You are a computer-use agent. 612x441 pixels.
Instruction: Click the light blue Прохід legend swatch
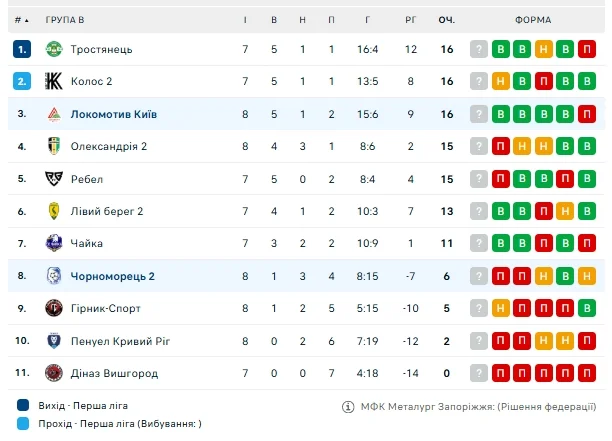(x=22, y=424)
